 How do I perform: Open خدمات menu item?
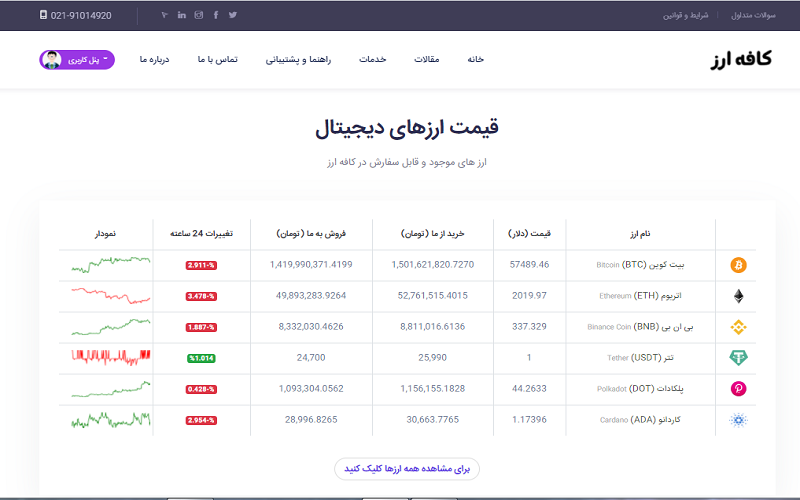[372, 59]
